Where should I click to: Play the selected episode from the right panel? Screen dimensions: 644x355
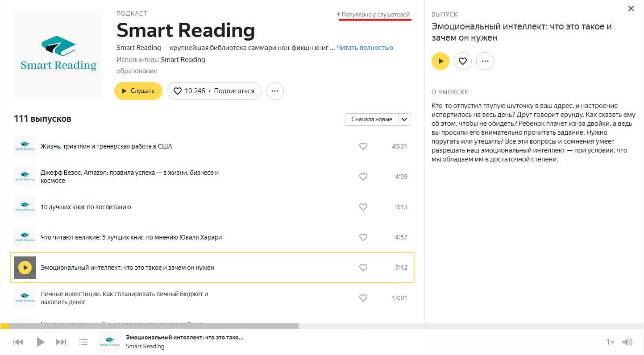(x=440, y=61)
